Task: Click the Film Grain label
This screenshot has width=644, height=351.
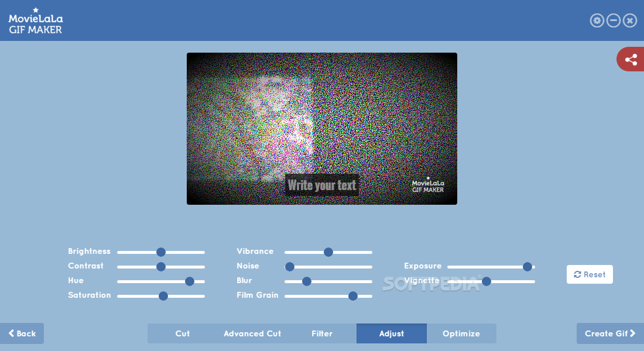Action: pyautogui.click(x=258, y=295)
